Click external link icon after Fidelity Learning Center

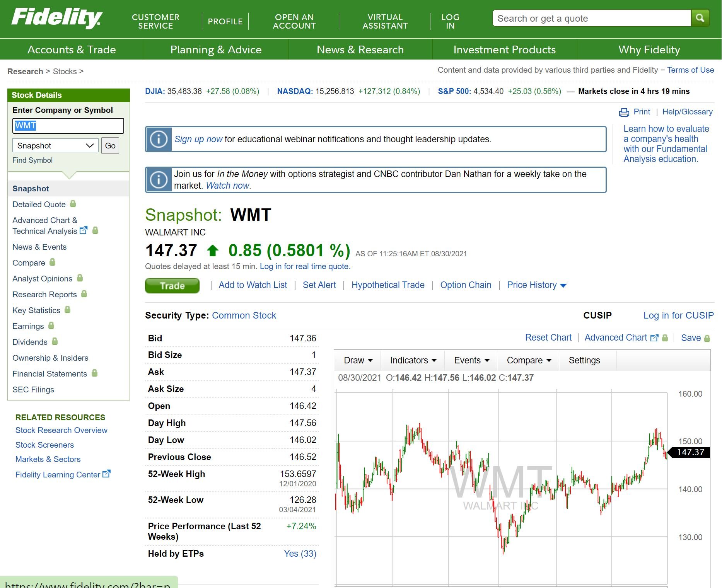(106, 474)
